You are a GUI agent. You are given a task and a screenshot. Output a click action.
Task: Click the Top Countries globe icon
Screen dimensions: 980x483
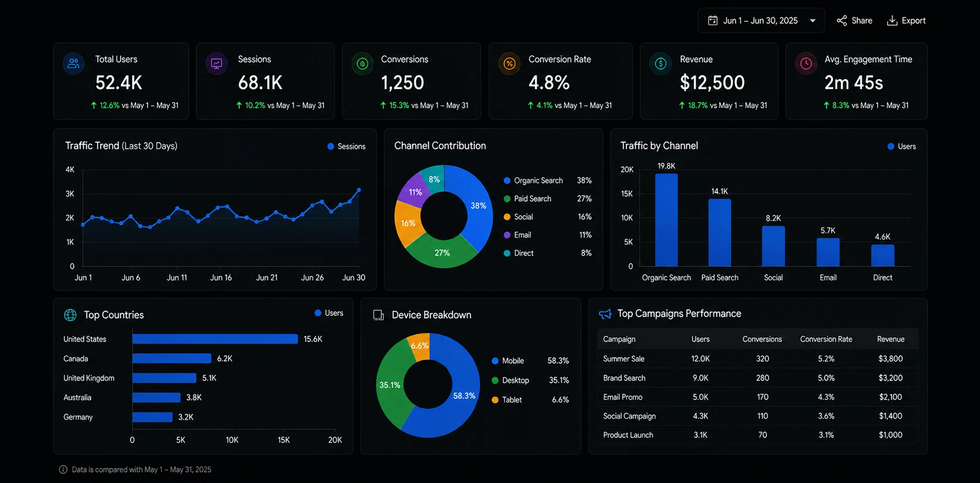pos(70,315)
